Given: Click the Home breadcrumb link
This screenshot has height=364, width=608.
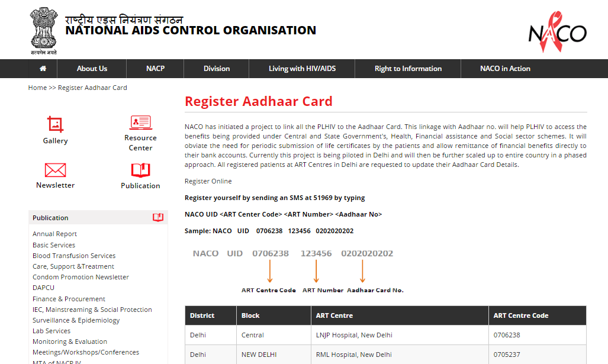Looking at the screenshot, I should 37,88.
